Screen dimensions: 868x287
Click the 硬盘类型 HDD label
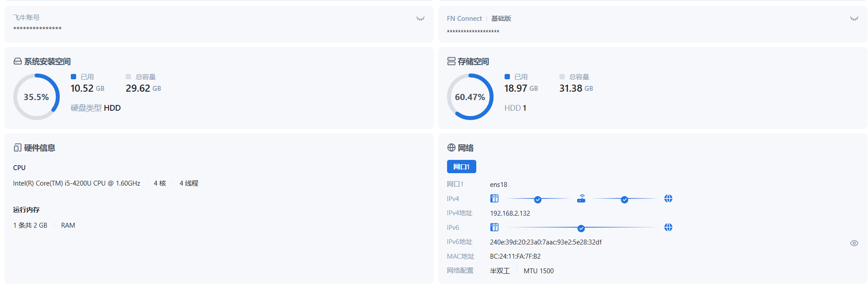(x=96, y=108)
